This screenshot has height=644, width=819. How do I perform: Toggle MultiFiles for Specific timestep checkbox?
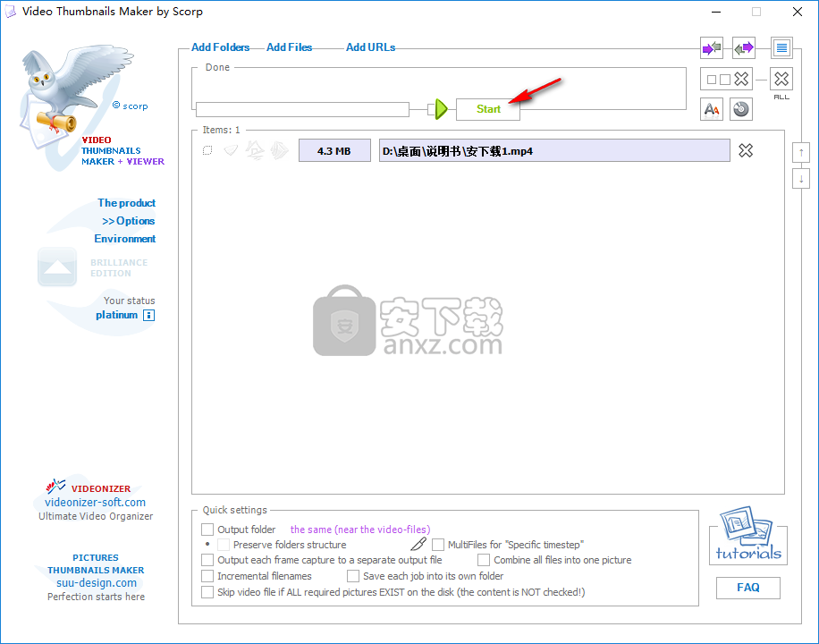[438, 545]
